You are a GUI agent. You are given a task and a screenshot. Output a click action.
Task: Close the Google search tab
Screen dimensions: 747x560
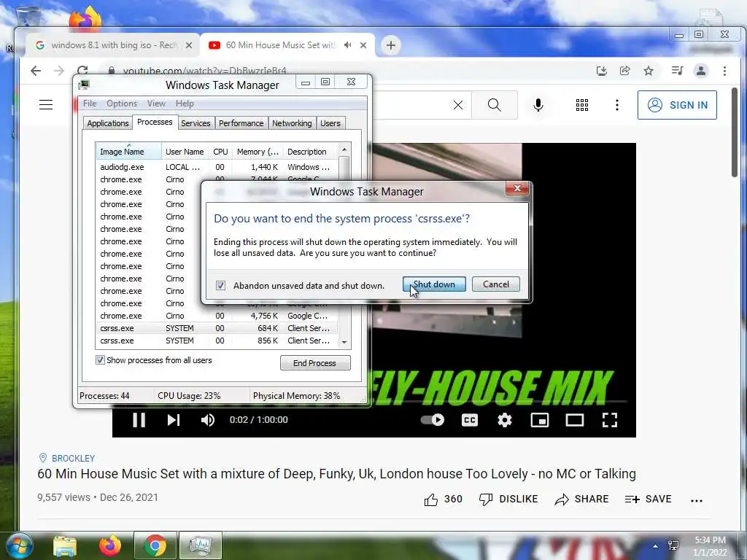[189, 45]
